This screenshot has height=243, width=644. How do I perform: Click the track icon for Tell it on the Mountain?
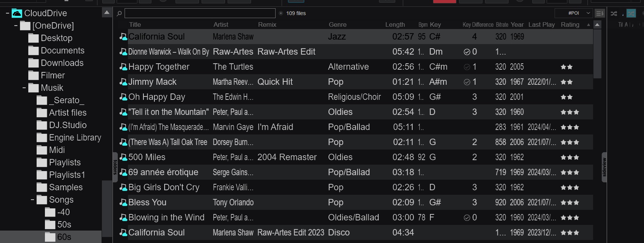point(123,112)
